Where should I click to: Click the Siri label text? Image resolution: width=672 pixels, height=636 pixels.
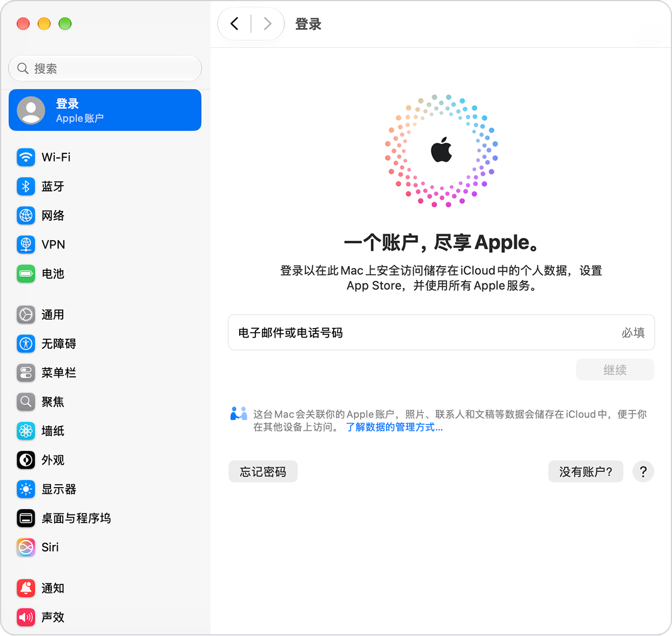pos(50,548)
